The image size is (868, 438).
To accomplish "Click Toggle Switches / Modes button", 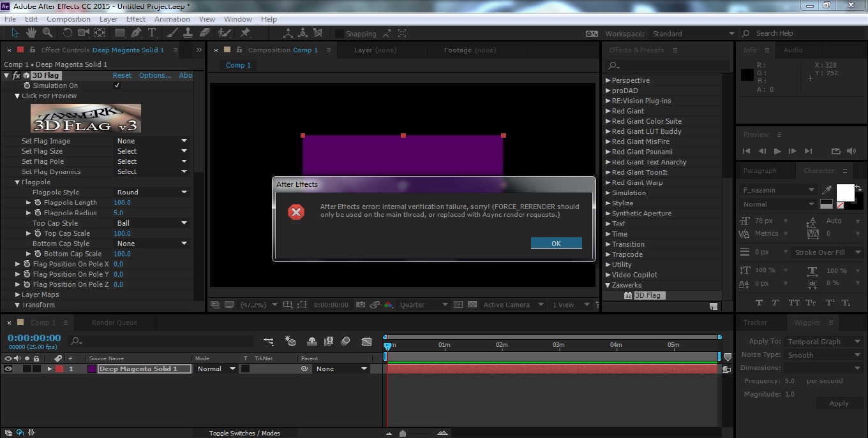I will coord(244,433).
